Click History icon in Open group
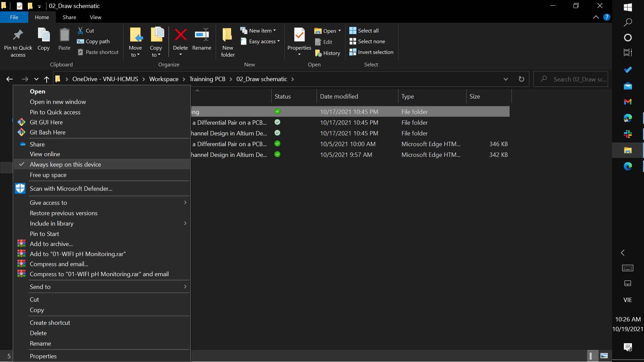Viewport: 644px width, 362px height. (327, 53)
